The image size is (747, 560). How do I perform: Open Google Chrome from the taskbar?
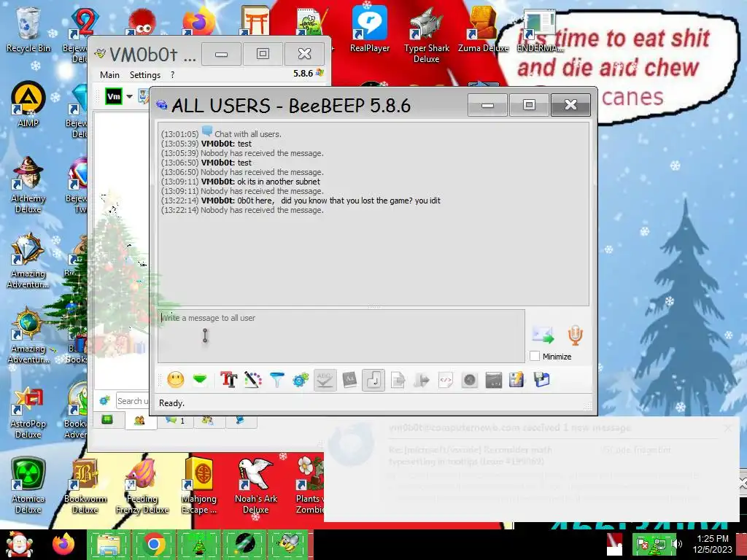(x=153, y=544)
